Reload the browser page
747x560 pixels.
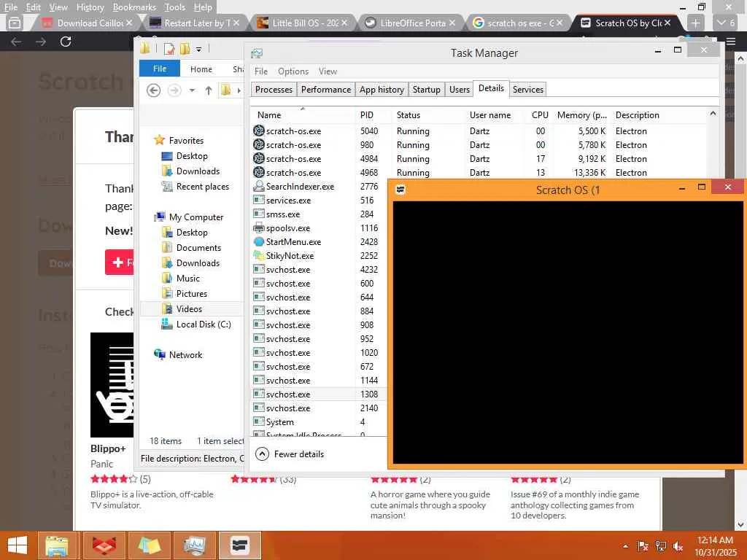(x=66, y=42)
